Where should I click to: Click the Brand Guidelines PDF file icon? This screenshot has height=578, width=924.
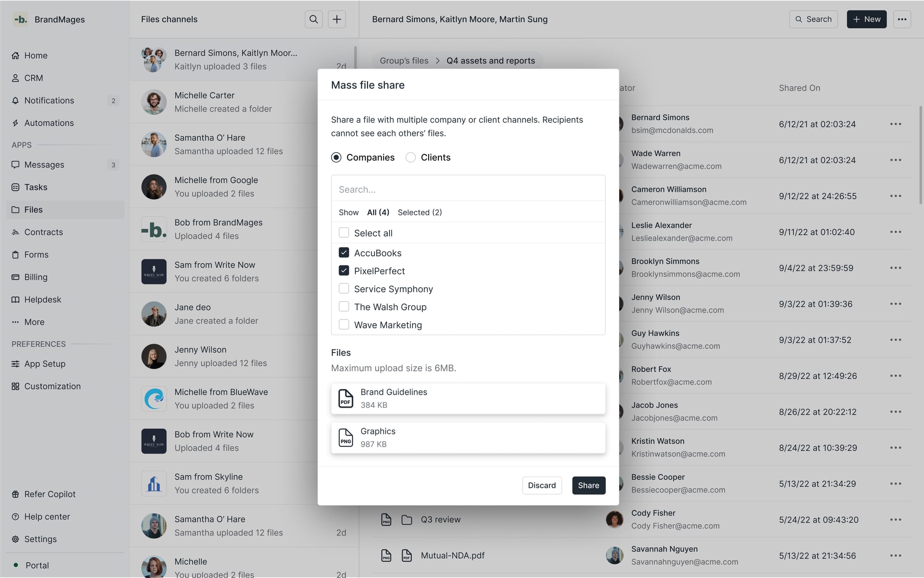346,398
